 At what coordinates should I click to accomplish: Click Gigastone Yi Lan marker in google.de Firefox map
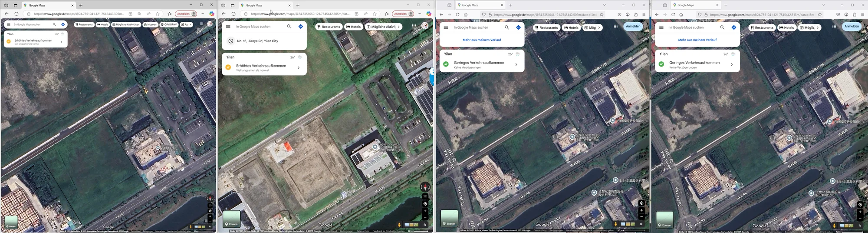(x=572, y=136)
